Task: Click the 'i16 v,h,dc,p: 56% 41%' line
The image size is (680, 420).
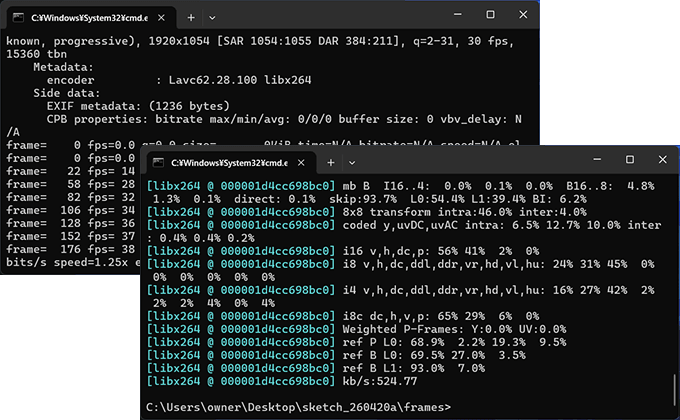Action: pyautogui.click(x=343, y=251)
